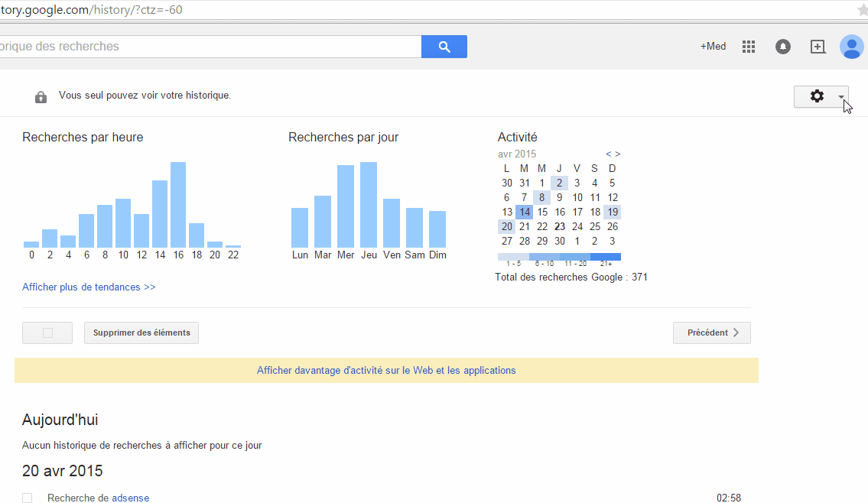
Task: Click the profile avatar in the top bar
Action: pyautogui.click(x=851, y=46)
